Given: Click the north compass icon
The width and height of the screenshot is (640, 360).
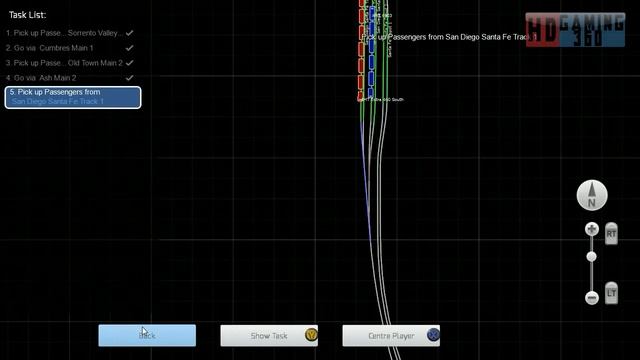Looking at the screenshot, I should click(592, 195).
